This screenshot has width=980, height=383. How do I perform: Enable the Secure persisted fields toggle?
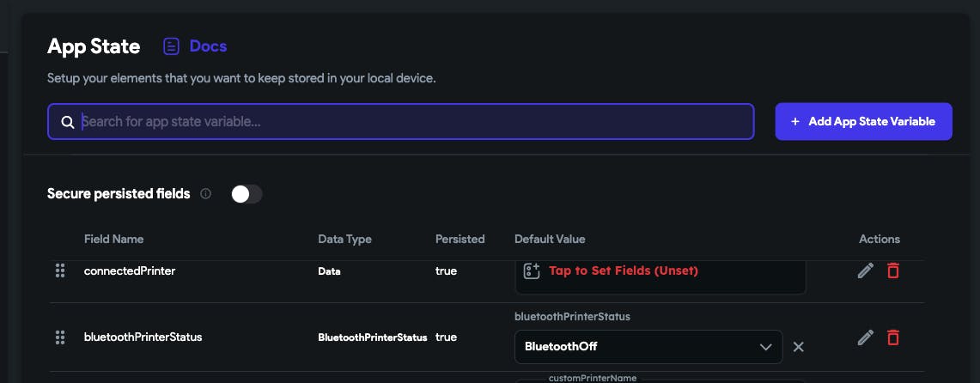[247, 194]
